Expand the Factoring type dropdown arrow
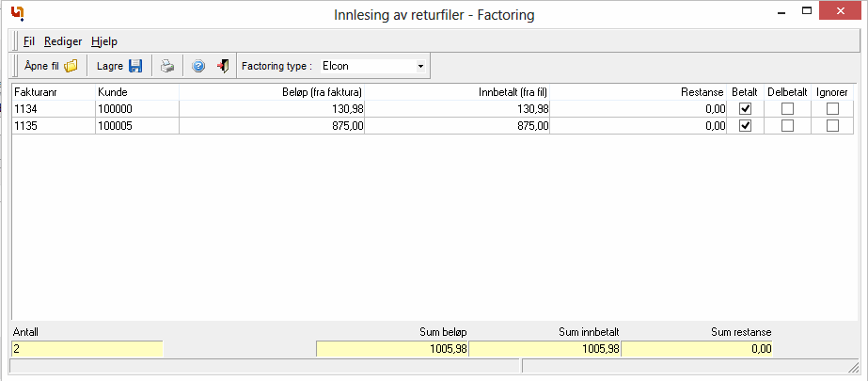 point(420,67)
